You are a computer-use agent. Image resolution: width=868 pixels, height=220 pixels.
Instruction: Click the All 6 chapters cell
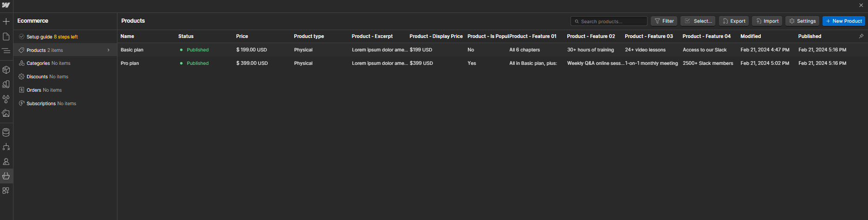point(525,50)
